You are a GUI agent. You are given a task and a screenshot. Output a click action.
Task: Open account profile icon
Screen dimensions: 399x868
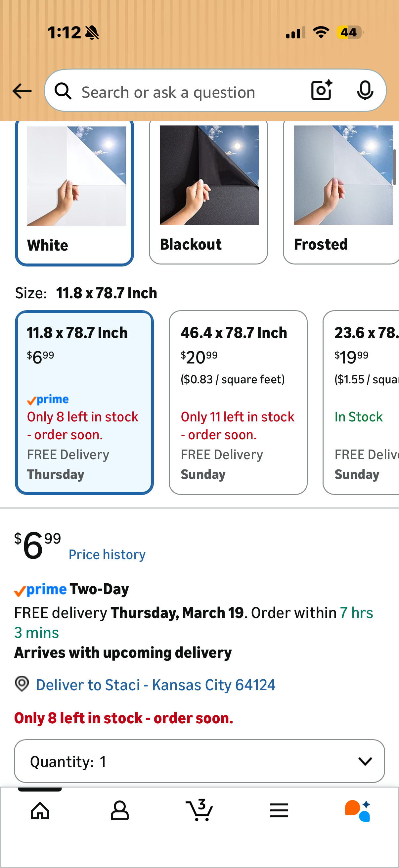(119, 810)
